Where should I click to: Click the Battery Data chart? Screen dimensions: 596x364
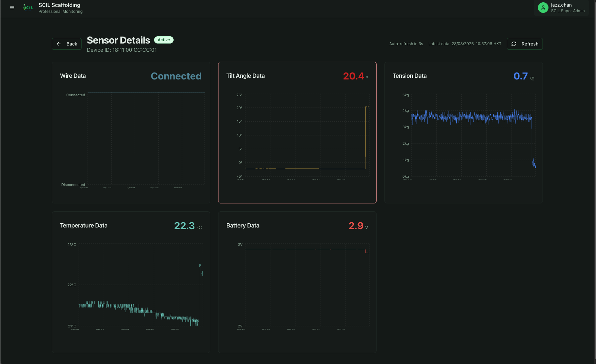point(307,285)
